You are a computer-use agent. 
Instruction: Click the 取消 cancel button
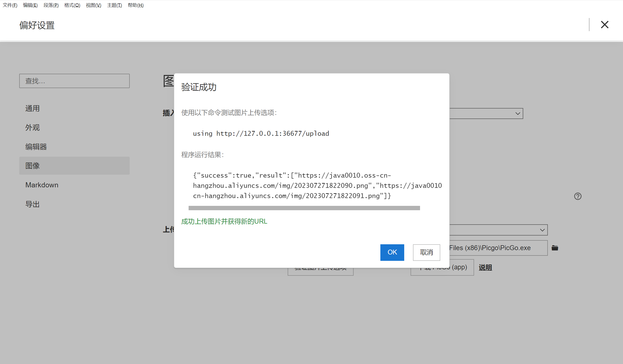(x=426, y=252)
